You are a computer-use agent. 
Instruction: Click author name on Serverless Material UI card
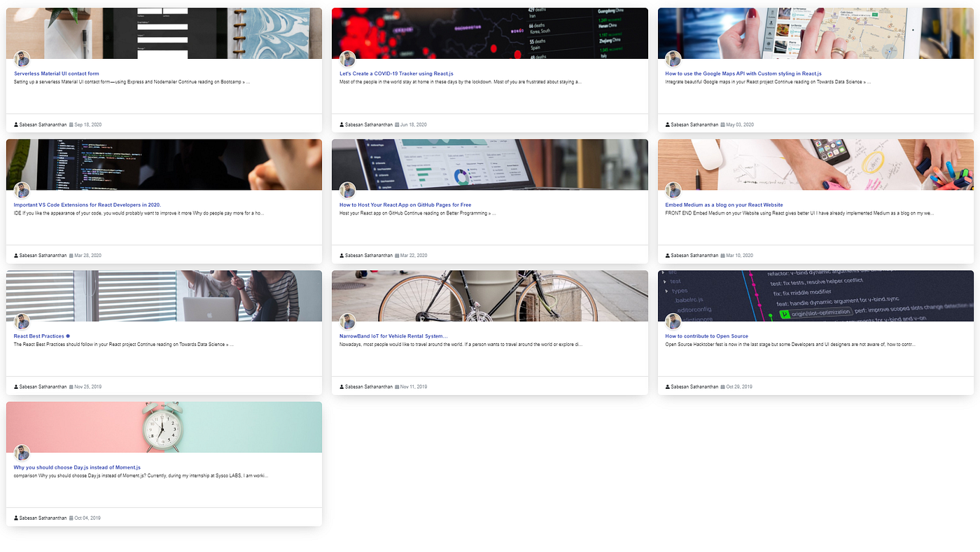tap(43, 125)
